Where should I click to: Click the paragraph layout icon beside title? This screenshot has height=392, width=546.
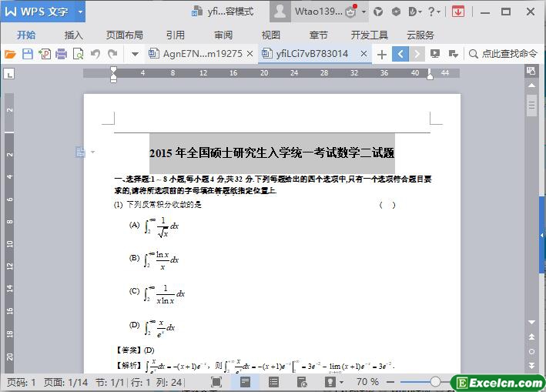coord(80,152)
